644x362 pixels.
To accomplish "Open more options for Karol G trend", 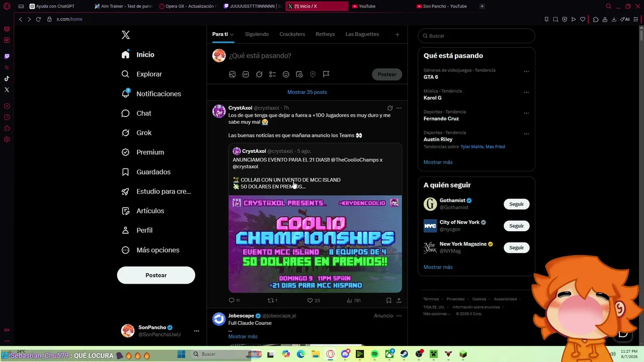I will click(x=526, y=93).
